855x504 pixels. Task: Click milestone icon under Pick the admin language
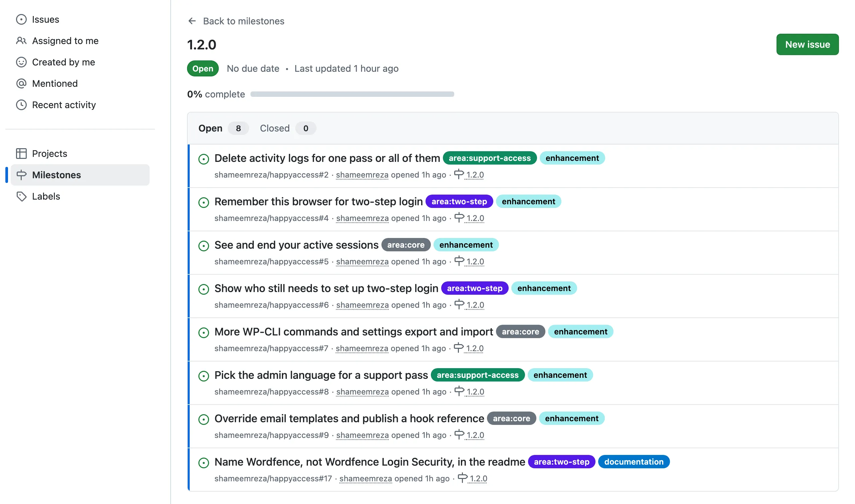[459, 391]
